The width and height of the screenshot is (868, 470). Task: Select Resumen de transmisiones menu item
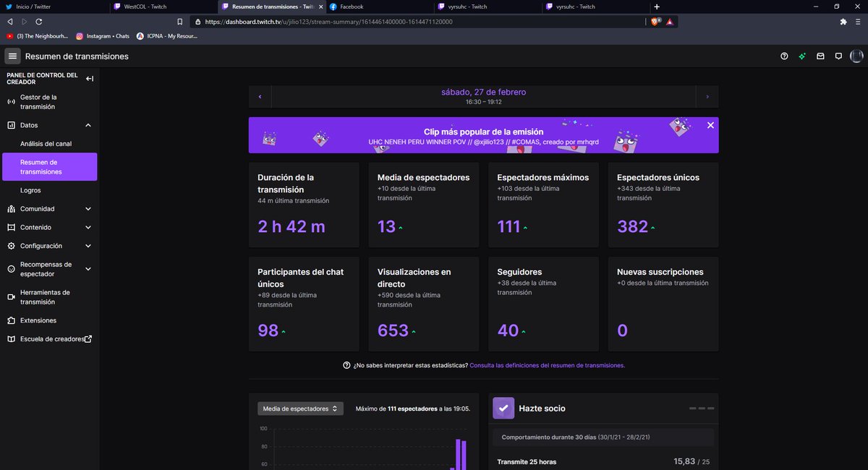49,167
